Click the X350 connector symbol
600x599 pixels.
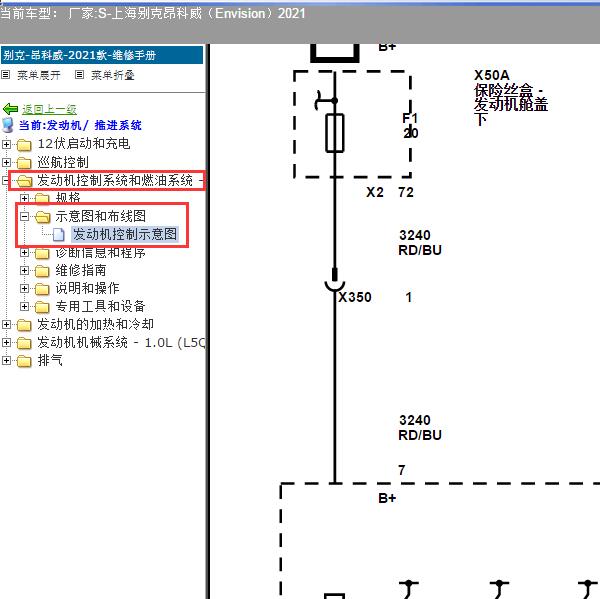(335, 282)
